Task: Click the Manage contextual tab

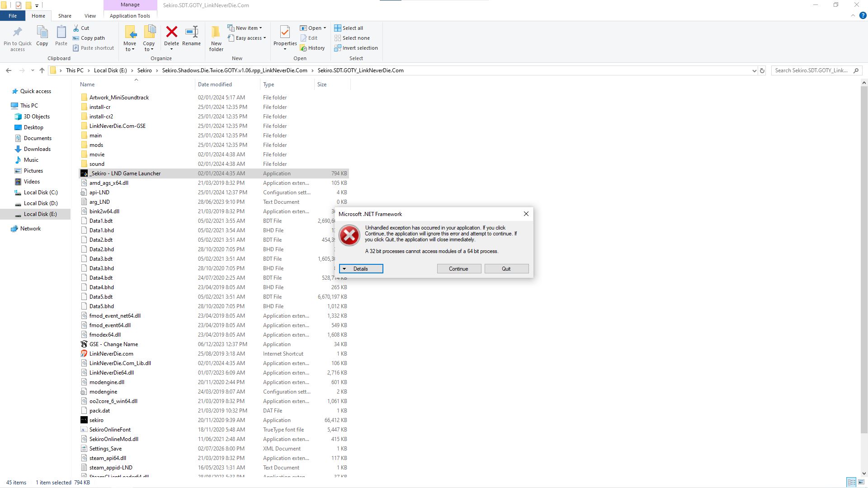Action: 130,5
